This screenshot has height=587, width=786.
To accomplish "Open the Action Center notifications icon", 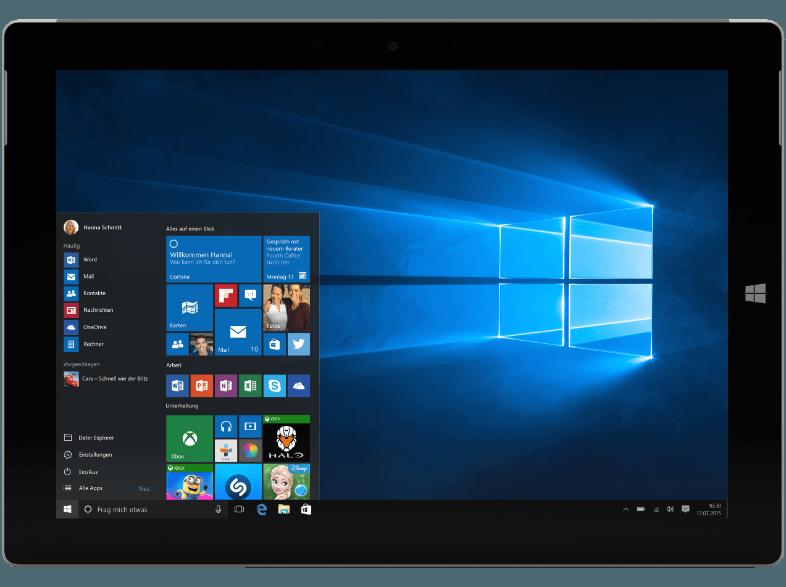I will (x=685, y=509).
